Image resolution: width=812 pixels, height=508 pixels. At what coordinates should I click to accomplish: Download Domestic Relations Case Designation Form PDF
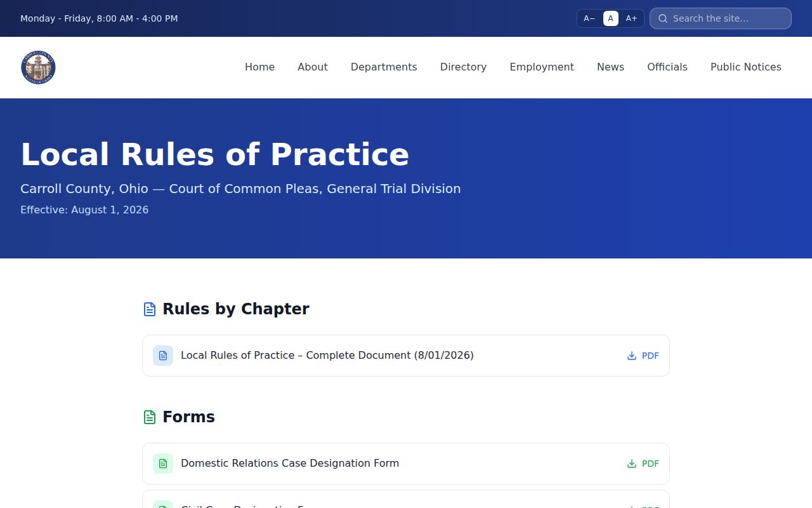[643, 464]
